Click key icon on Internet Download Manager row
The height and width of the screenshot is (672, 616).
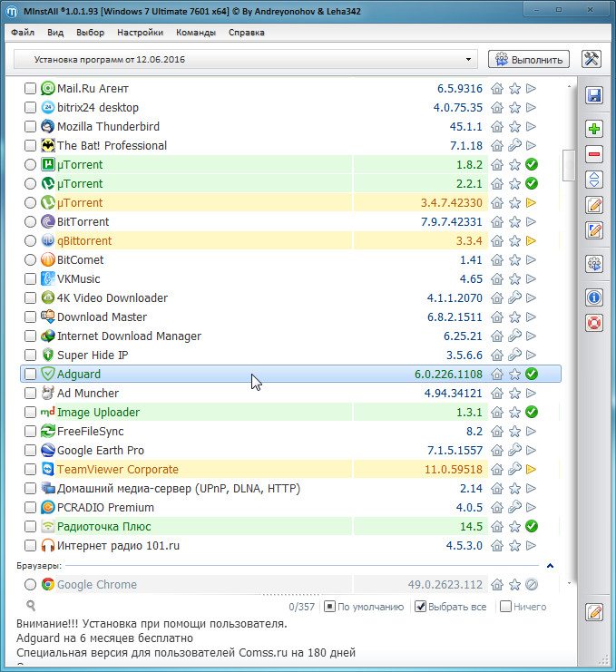pyautogui.click(x=514, y=336)
